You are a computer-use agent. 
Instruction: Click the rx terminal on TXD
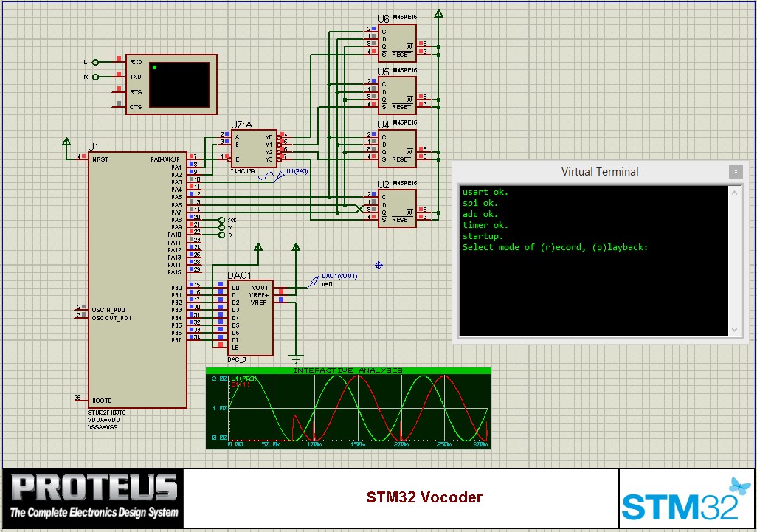[95, 77]
